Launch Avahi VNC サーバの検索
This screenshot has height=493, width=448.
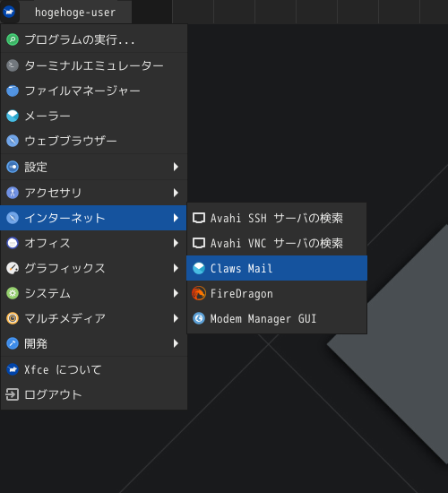click(277, 243)
